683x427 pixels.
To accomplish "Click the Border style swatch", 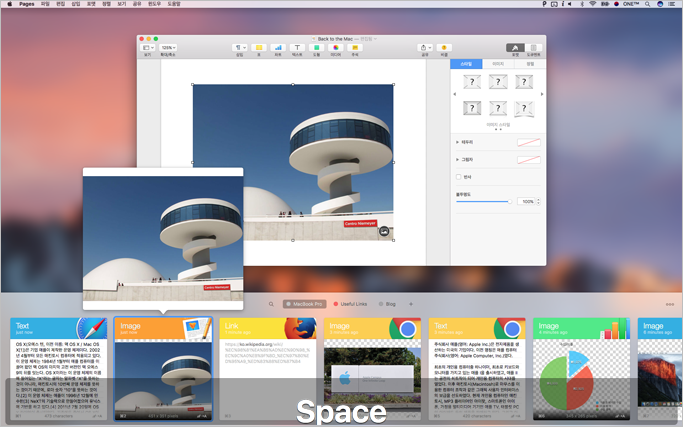I will (x=529, y=142).
